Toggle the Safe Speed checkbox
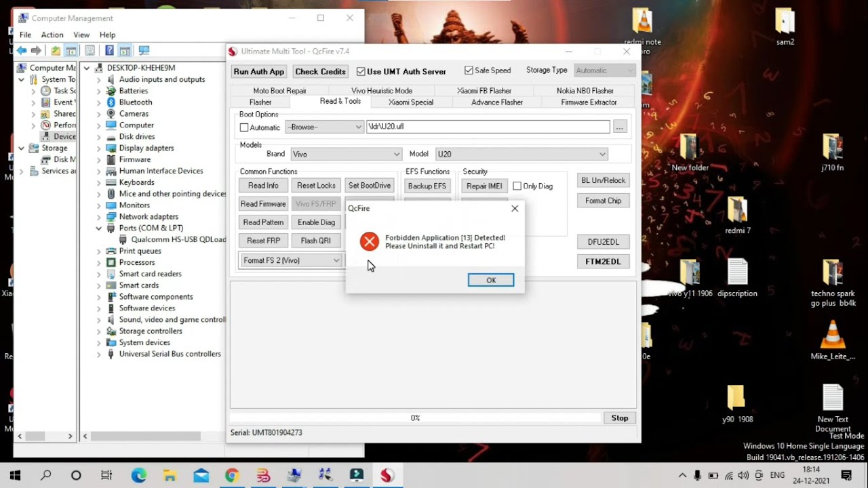Image resolution: width=868 pixels, height=488 pixels. [x=469, y=70]
